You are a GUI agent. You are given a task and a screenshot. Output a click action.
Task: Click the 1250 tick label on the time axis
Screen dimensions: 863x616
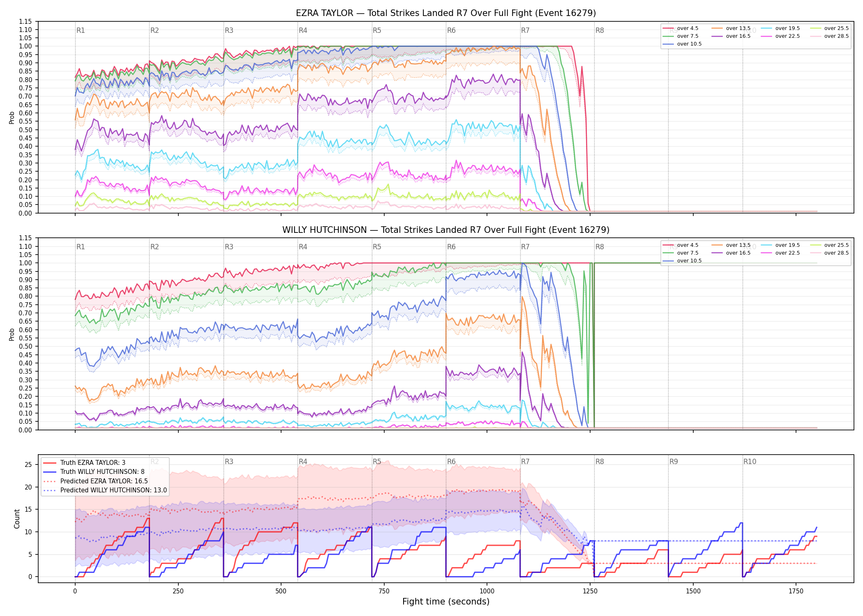(590, 591)
